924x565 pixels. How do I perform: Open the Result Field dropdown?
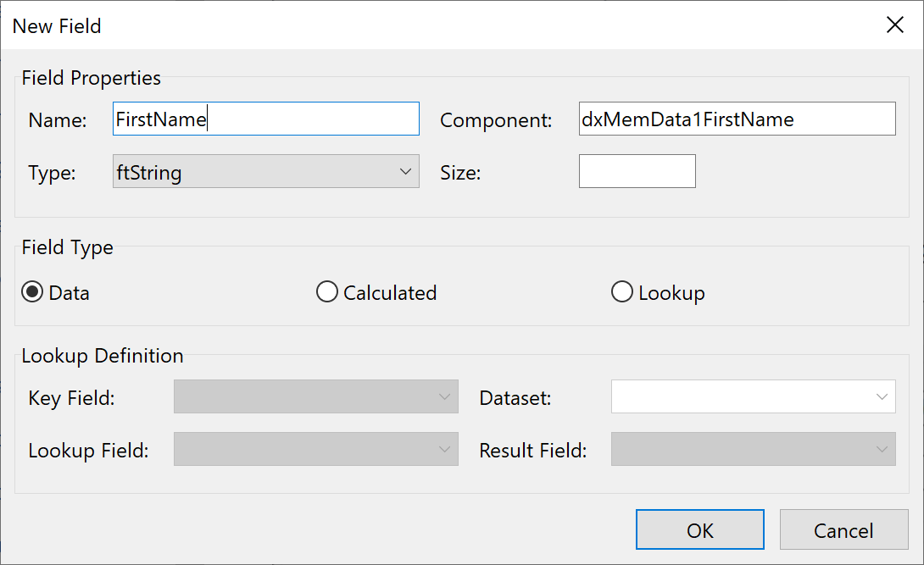753,450
